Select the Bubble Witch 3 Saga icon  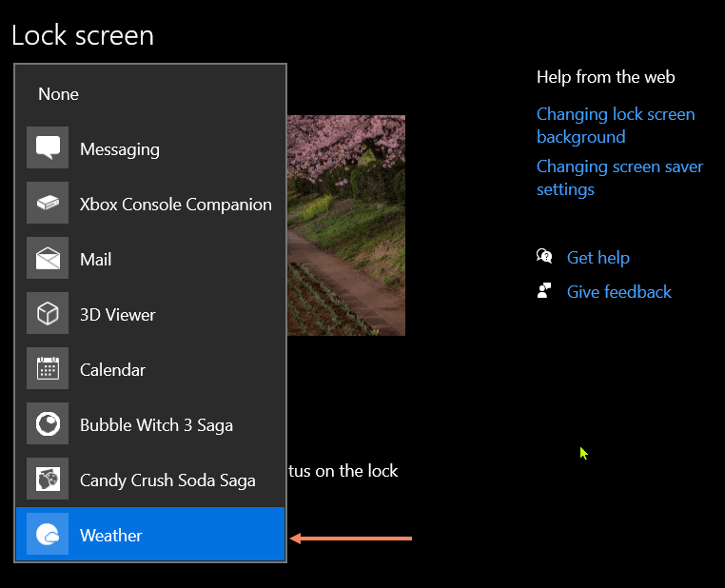click(x=48, y=424)
